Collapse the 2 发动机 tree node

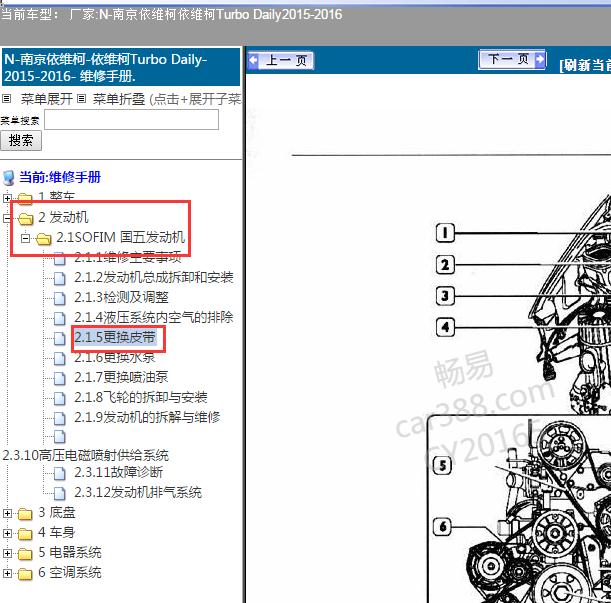click(x=7, y=218)
